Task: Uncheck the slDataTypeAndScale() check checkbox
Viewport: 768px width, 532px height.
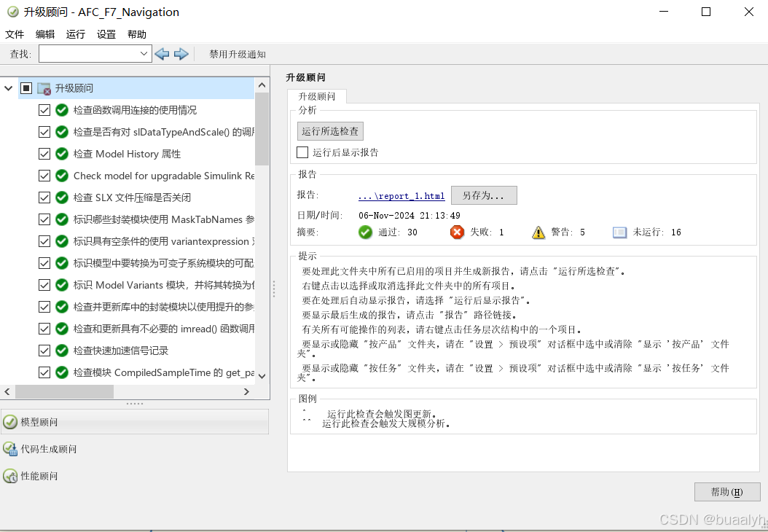Action: pos(44,132)
